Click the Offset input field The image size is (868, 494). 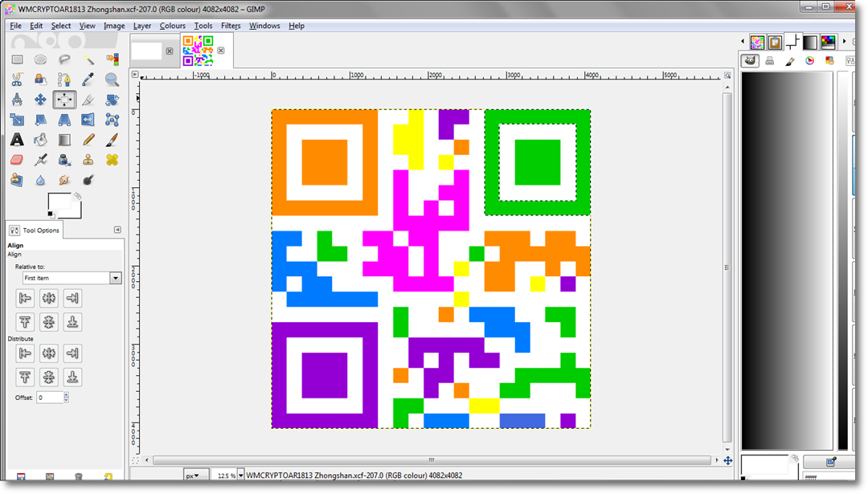coord(50,397)
